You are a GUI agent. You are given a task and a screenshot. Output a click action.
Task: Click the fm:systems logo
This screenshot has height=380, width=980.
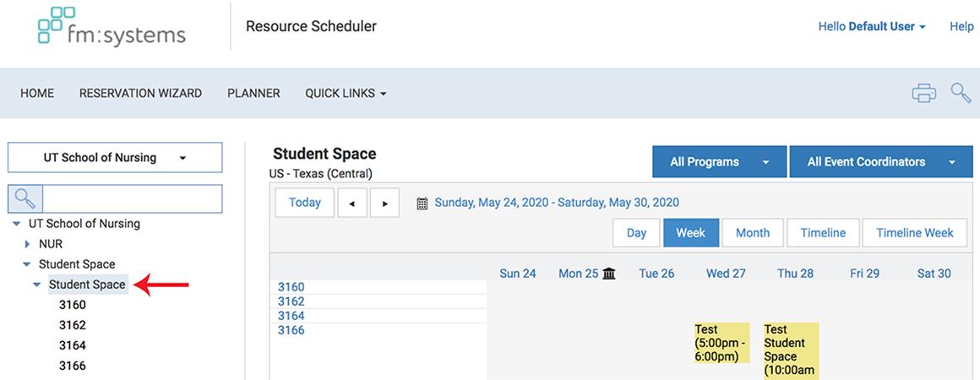tap(112, 26)
